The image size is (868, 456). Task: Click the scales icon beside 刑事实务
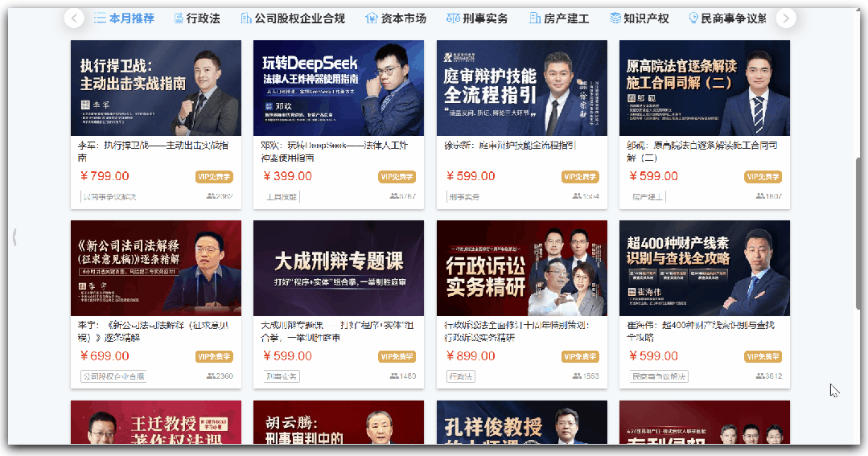tap(453, 18)
